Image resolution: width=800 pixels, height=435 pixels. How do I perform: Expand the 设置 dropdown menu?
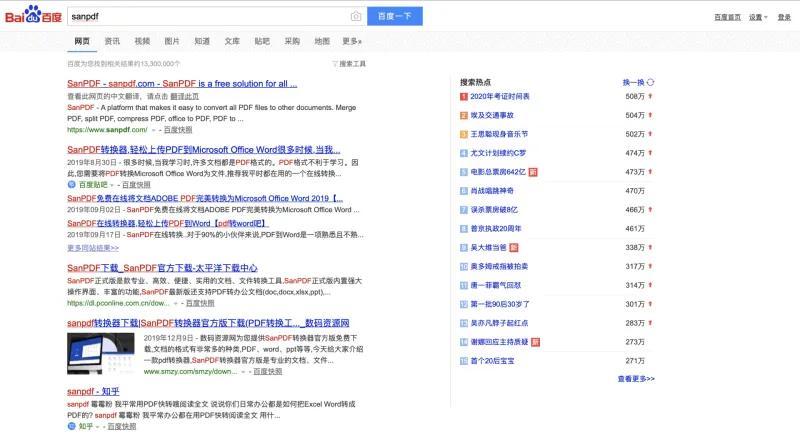click(x=758, y=17)
